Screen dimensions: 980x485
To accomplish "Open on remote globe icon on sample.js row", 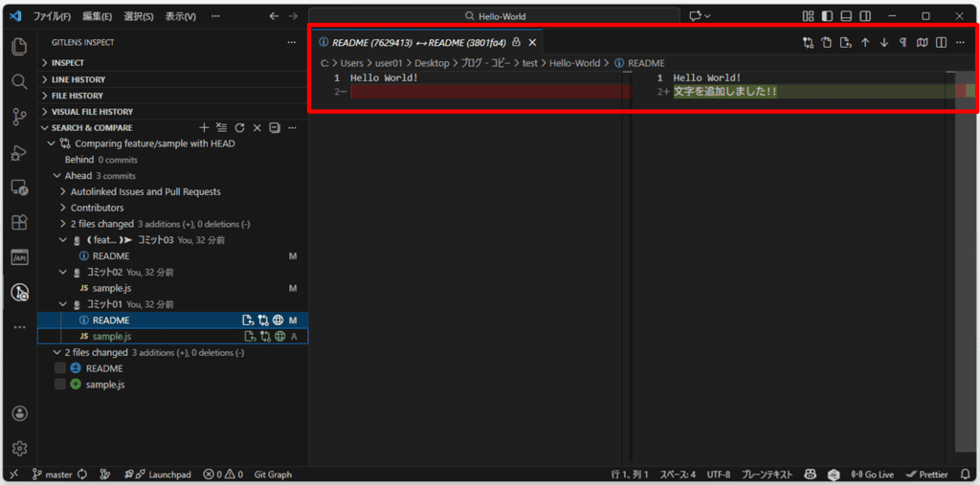I will [x=279, y=337].
